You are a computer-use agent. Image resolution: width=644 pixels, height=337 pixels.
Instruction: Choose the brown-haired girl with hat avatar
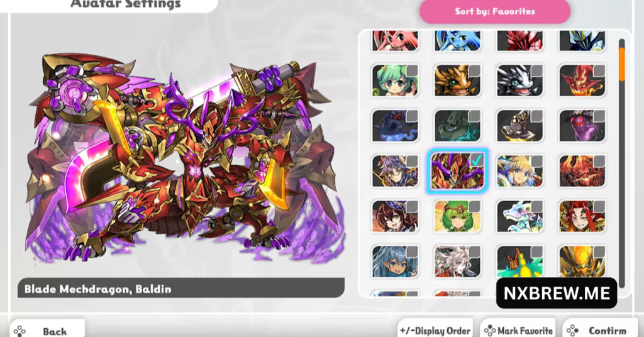(395, 216)
